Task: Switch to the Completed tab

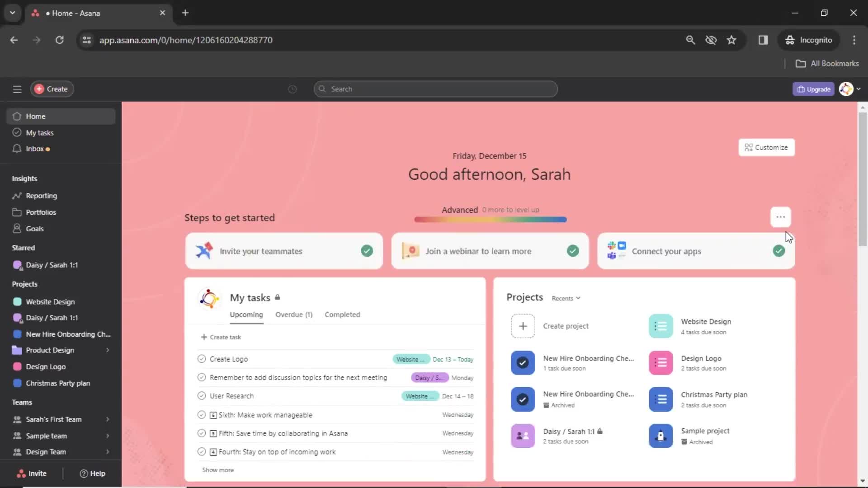Action: click(x=342, y=314)
